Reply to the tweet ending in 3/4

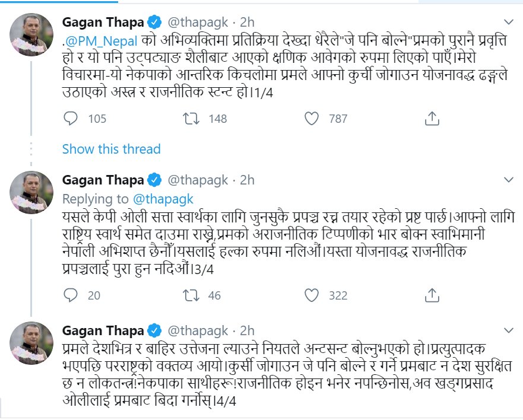[x=71, y=295]
